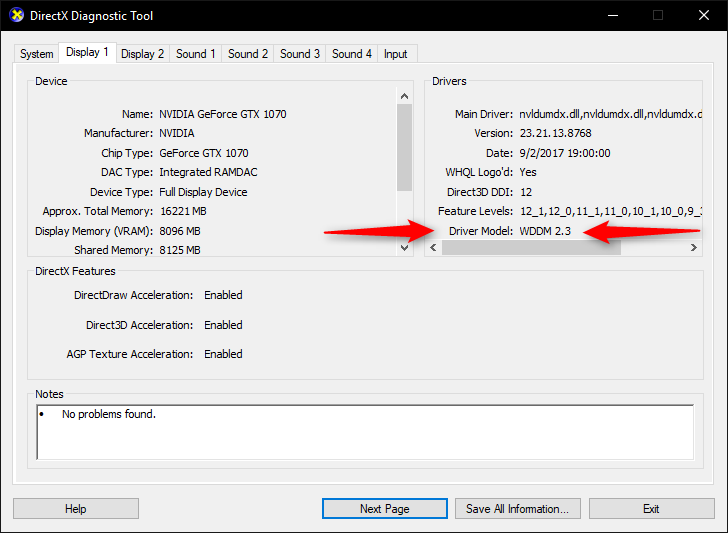Click the driver date 9/2/2017 19:00:00

point(565,153)
